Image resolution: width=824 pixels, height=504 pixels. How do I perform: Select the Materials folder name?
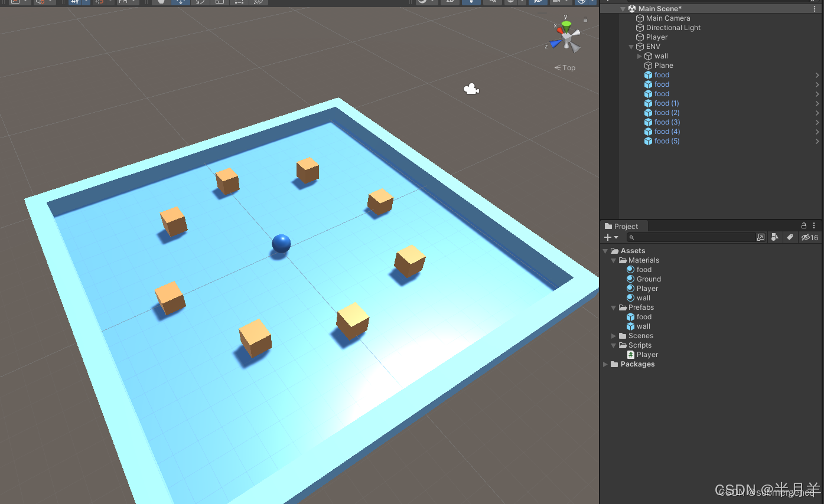[644, 260]
